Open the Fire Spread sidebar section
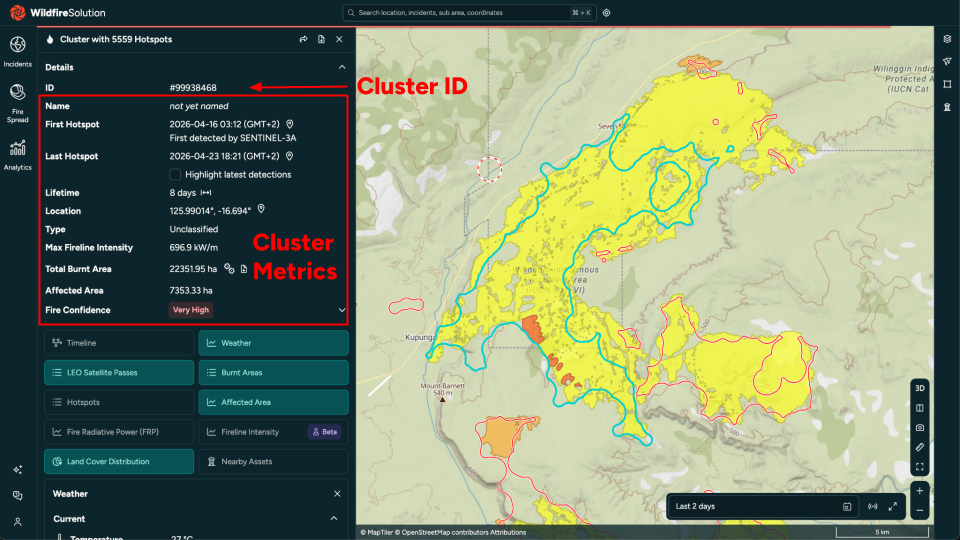 pyautogui.click(x=17, y=103)
